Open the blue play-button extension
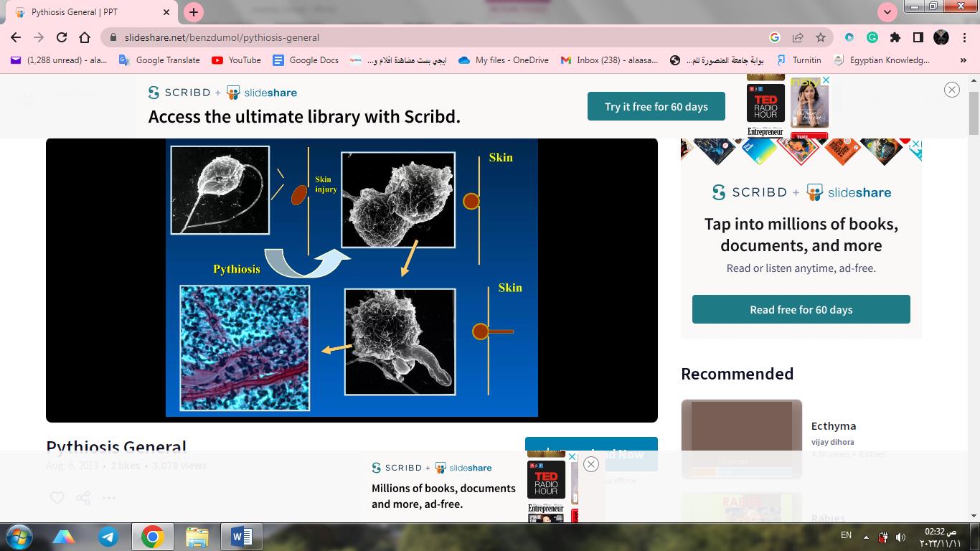980x551 pixels. coord(849,37)
